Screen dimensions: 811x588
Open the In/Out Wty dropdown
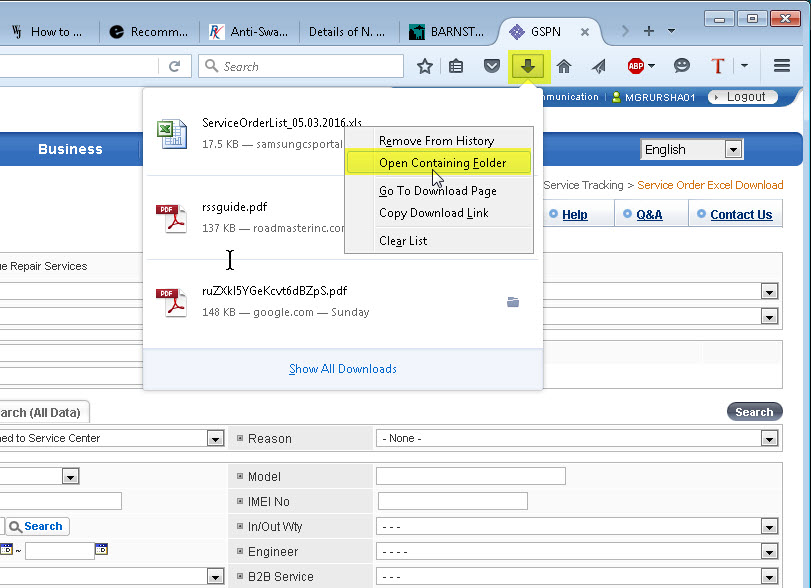pos(768,527)
